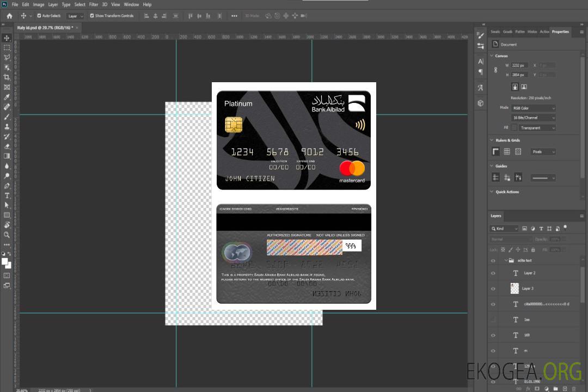Hide Layer 2 visibility eye
Image resolution: width=588 pixels, height=392 pixels.
pos(493,273)
